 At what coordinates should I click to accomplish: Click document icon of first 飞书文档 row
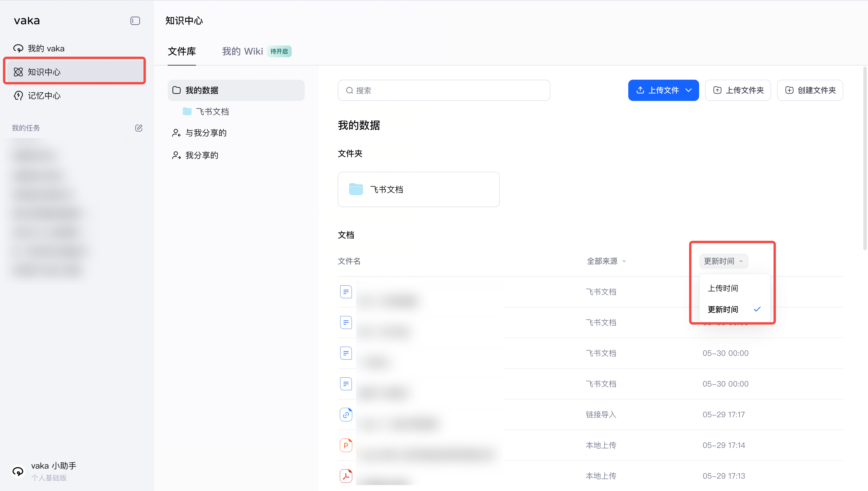click(346, 292)
